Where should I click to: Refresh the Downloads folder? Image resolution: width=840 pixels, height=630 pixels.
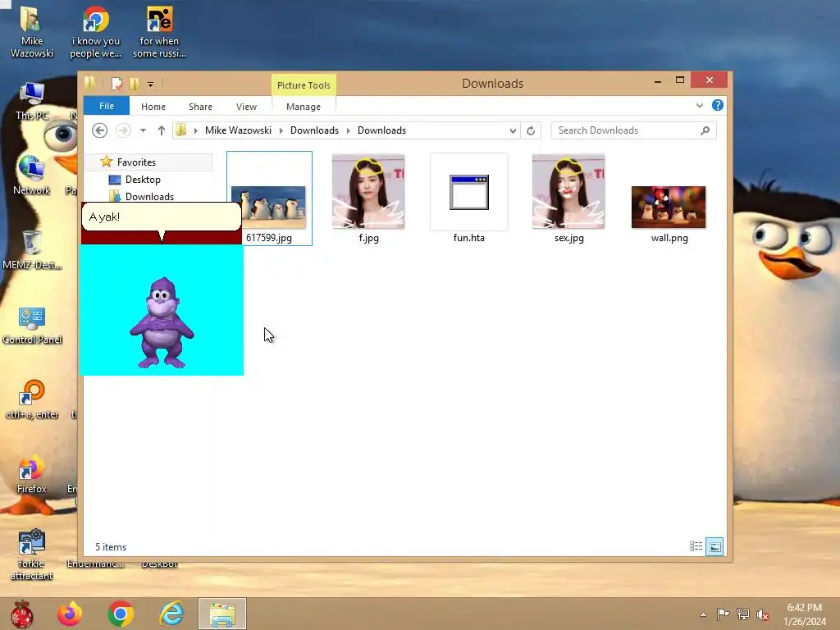click(531, 130)
